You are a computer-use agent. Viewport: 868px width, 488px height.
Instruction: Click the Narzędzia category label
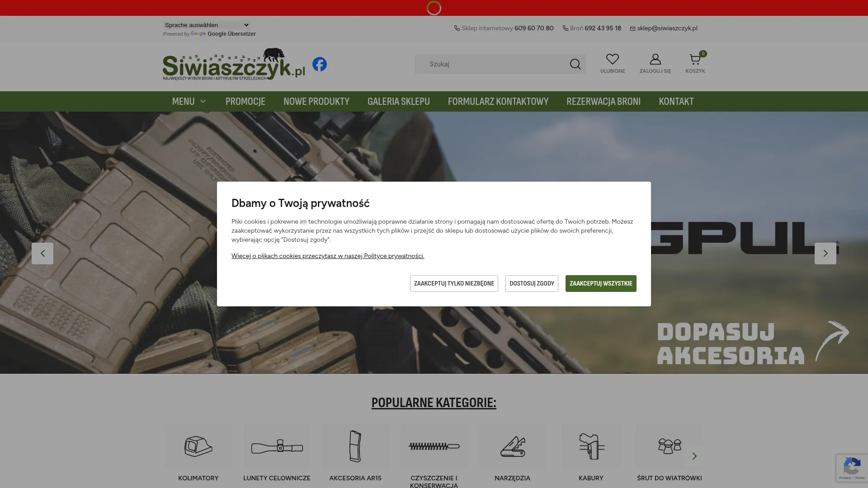(x=512, y=478)
